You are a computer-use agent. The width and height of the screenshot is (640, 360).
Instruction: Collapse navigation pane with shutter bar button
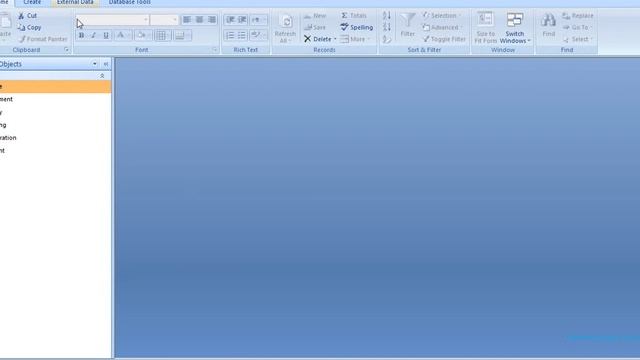(x=106, y=64)
